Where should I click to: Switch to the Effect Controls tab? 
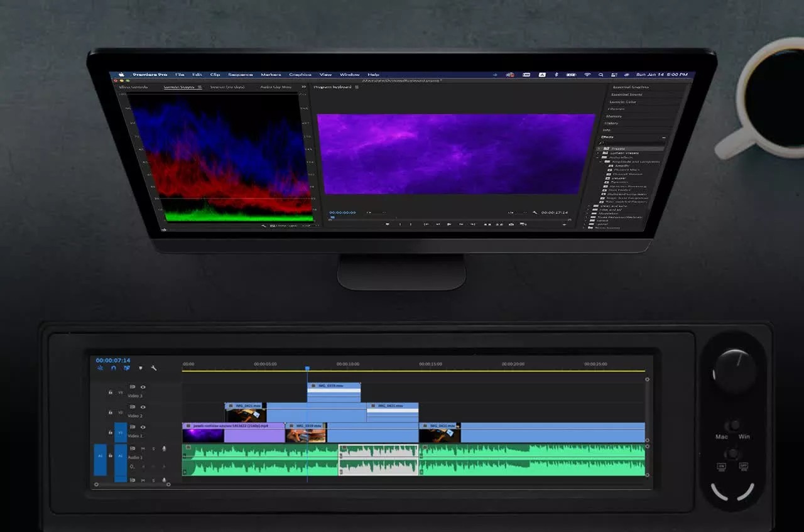click(134, 87)
